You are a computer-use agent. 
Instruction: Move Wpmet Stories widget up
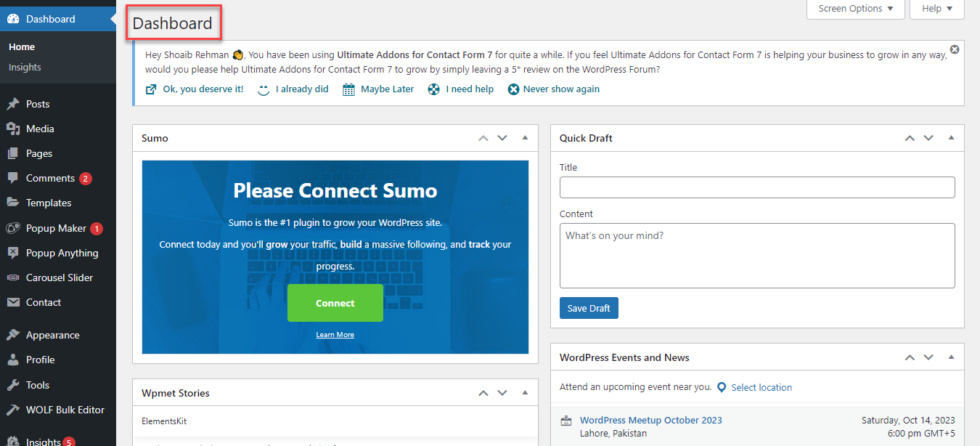coord(483,393)
